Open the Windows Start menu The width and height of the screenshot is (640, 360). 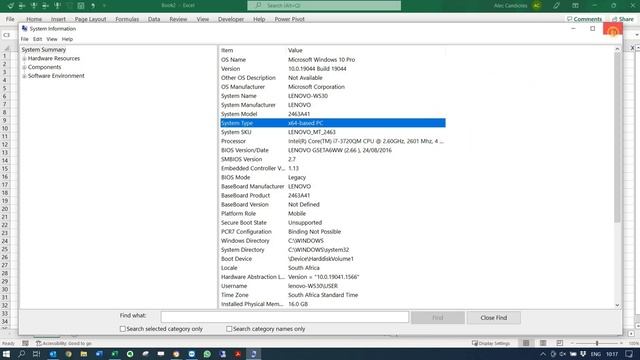point(6,354)
